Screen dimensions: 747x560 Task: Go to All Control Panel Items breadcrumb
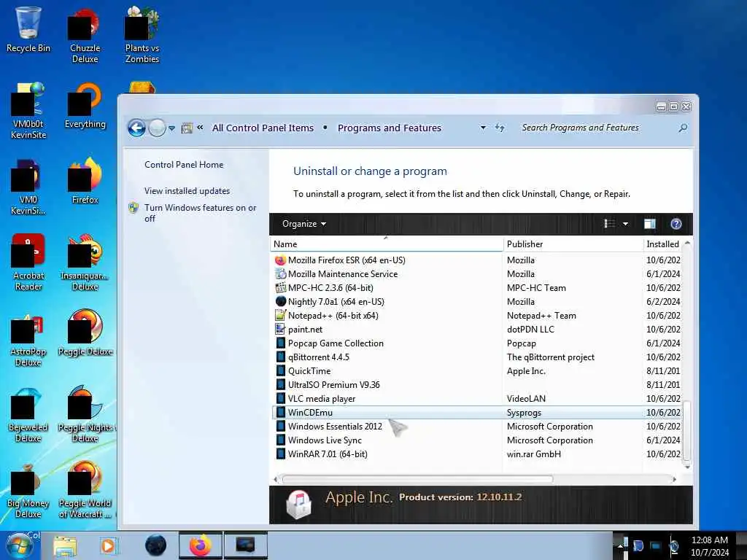point(263,128)
